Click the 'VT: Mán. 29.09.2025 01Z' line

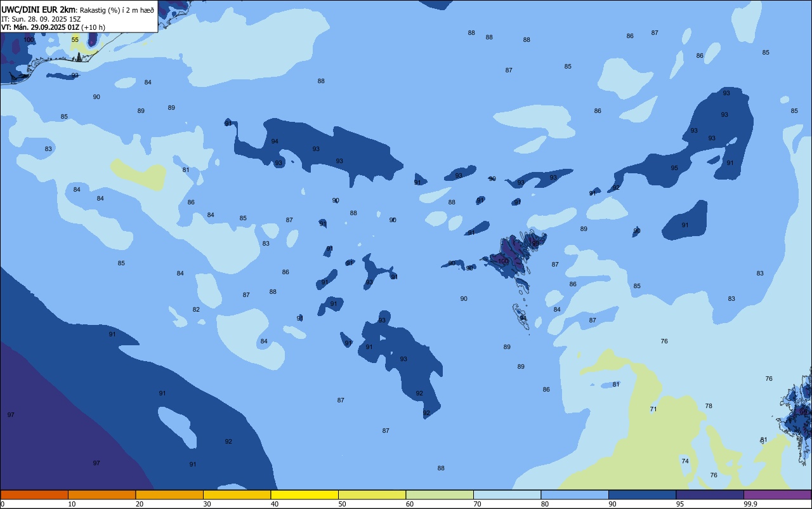tap(41, 27)
